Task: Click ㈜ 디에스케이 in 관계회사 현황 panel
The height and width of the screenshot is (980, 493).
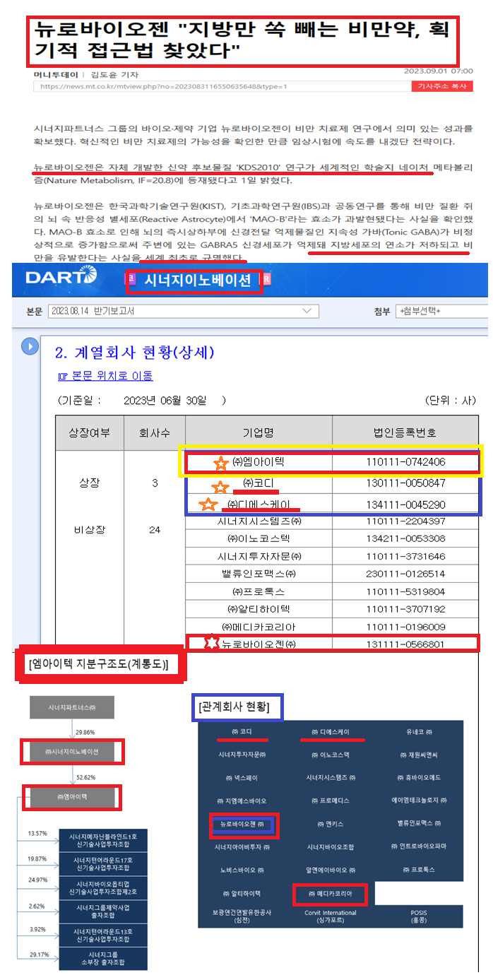Action: [331, 731]
